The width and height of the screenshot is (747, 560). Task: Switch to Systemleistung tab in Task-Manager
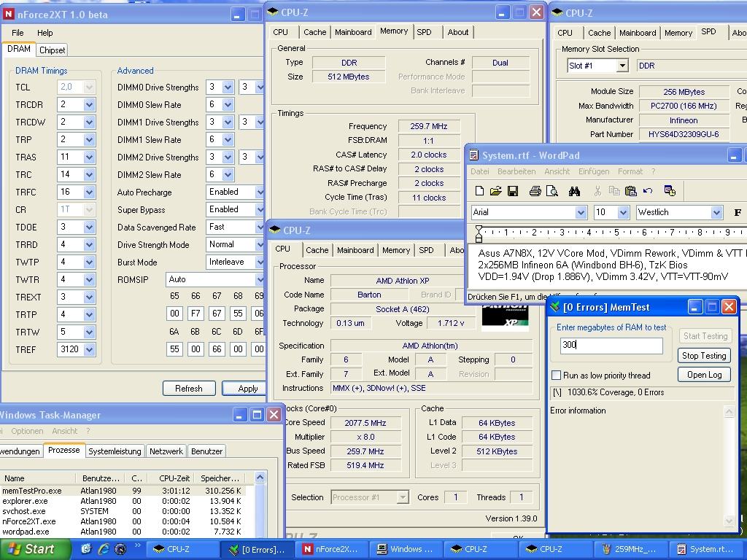pos(115,451)
